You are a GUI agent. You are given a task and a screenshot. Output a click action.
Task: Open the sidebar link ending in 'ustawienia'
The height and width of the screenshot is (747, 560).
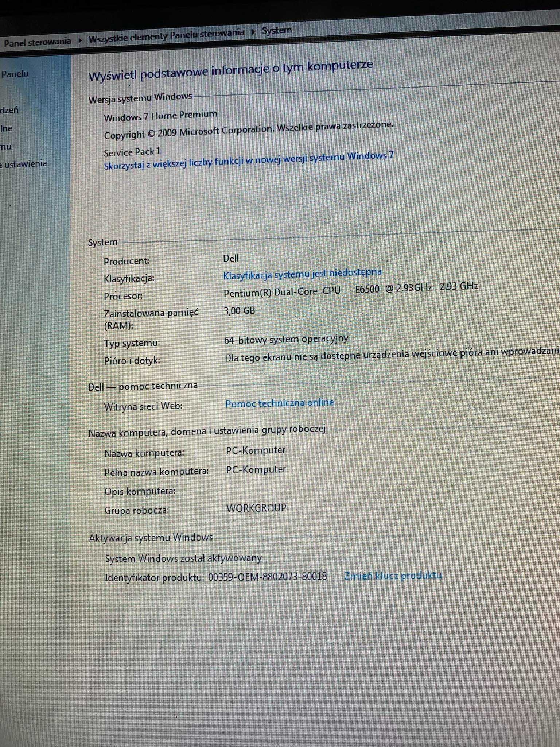click(24, 164)
